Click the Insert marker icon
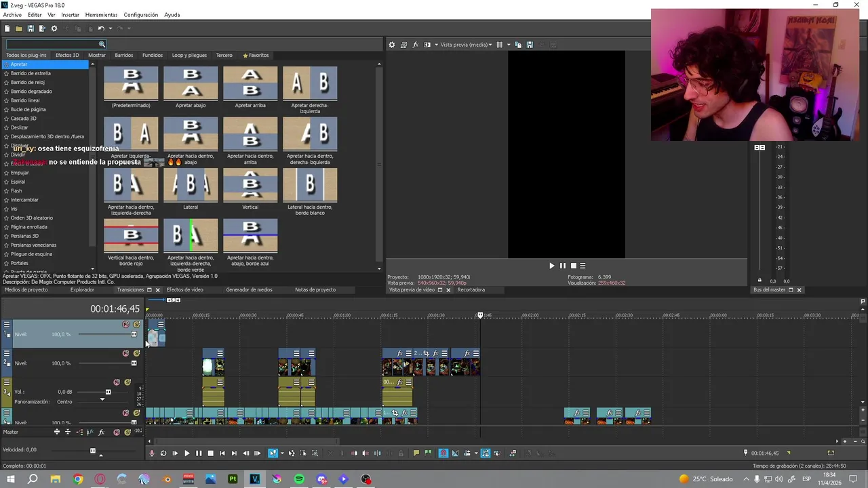 (x=416, y=453)
